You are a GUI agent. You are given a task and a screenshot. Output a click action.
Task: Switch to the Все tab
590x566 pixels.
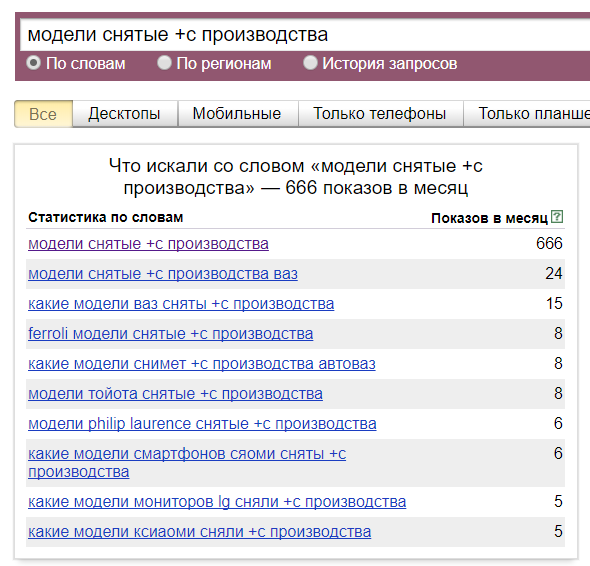point(43,114)
